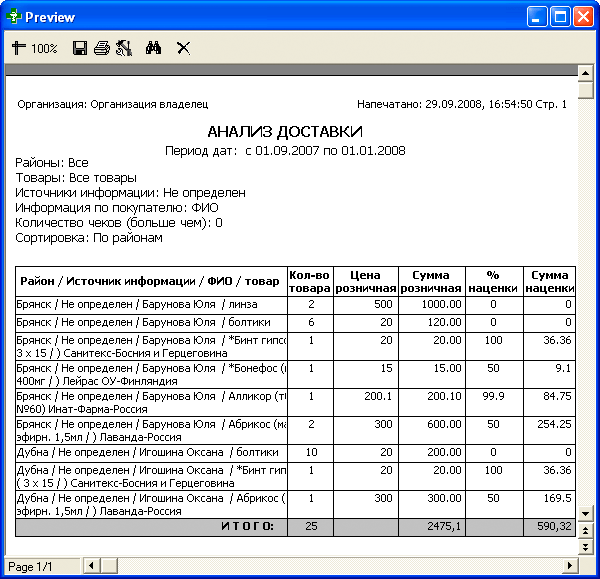Open the Find tool with the binoculars icon
The height and width of the screenshot is (579, 600).
[x=153, y=48]
